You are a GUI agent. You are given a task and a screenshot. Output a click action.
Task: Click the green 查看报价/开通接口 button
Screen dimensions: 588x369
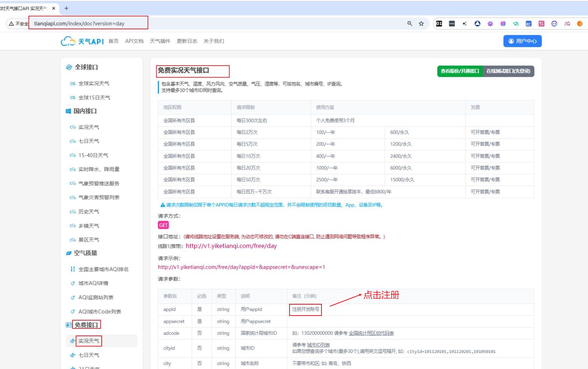tap(460, 71)
